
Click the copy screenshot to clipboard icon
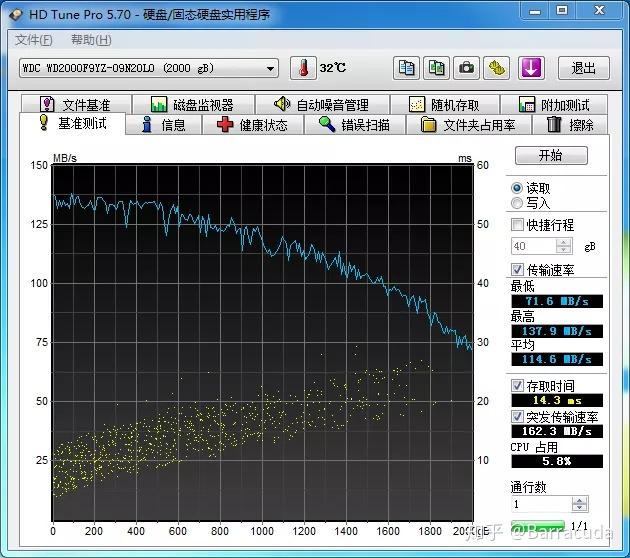tap(437, 68)
